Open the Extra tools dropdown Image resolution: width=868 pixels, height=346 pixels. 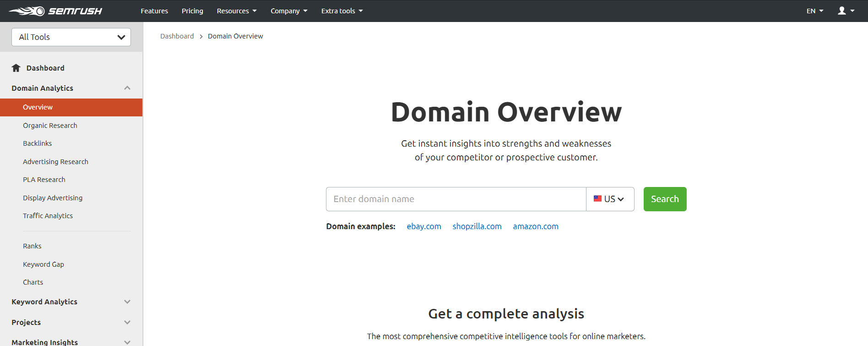pos(342,11)
